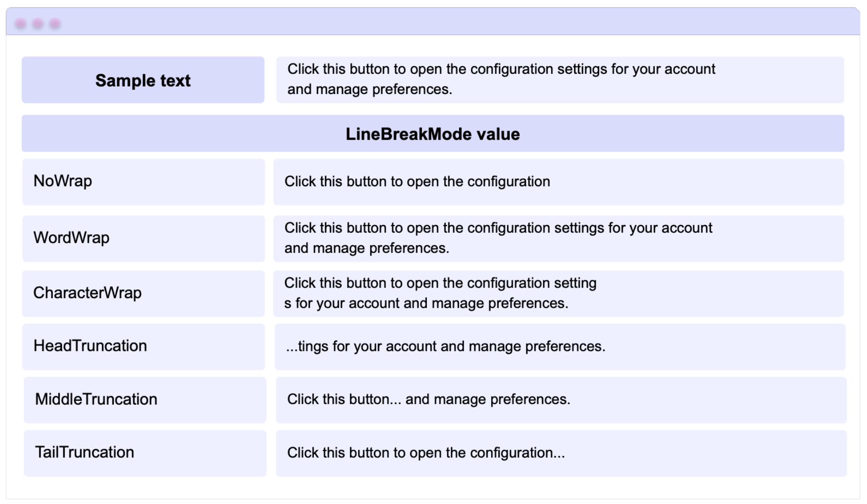The height and width of the screenshot is (504, 867).
Task: Click the Sample text button
Action: [143, 80]
